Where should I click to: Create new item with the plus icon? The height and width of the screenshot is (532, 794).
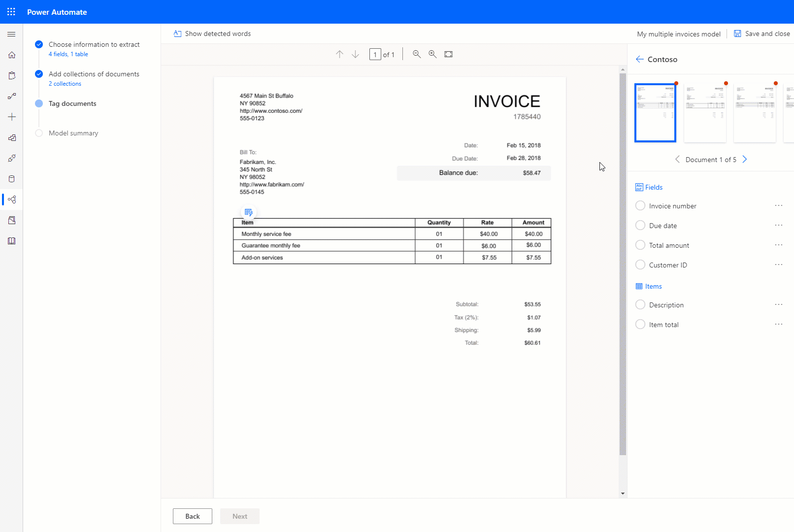point(11,117)
